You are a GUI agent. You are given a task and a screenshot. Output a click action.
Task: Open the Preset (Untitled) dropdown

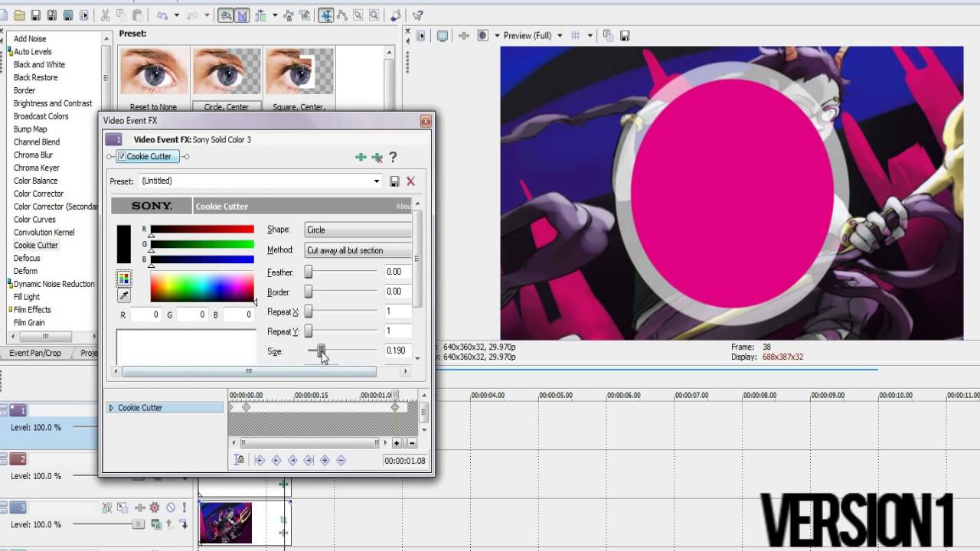click(377, 181)
